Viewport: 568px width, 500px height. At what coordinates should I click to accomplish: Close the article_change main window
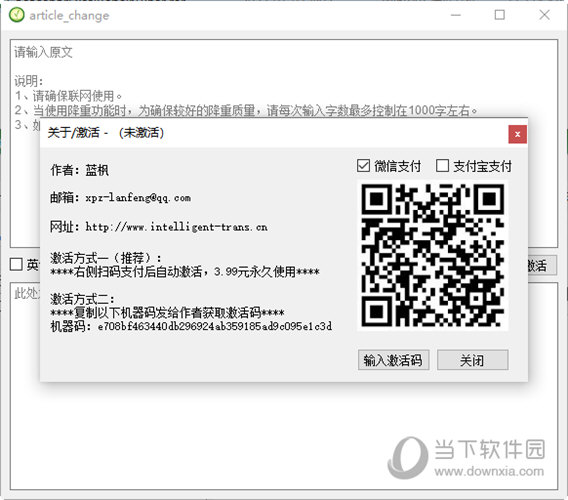point(544,15)
